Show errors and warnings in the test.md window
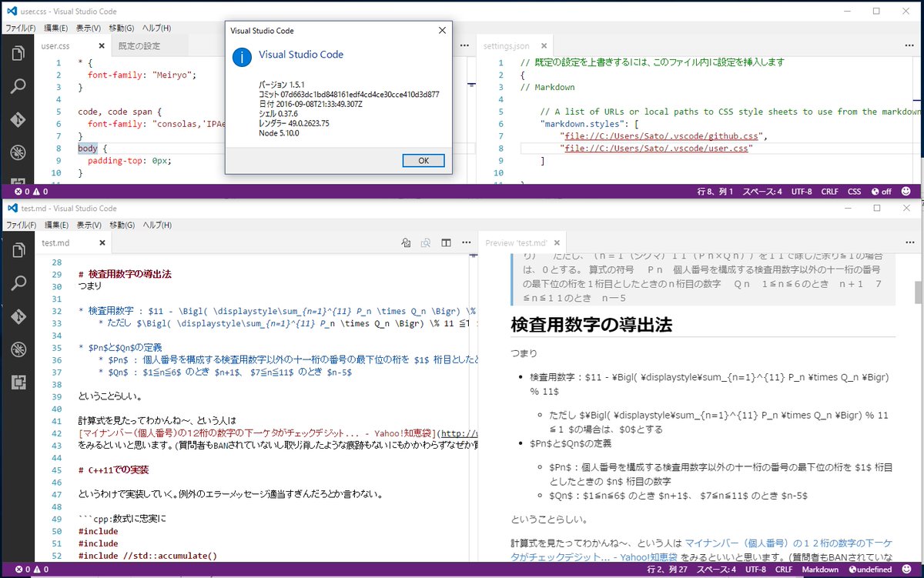Image resolution: width=924 pixels, height=578 pixels. coord(31,570)
